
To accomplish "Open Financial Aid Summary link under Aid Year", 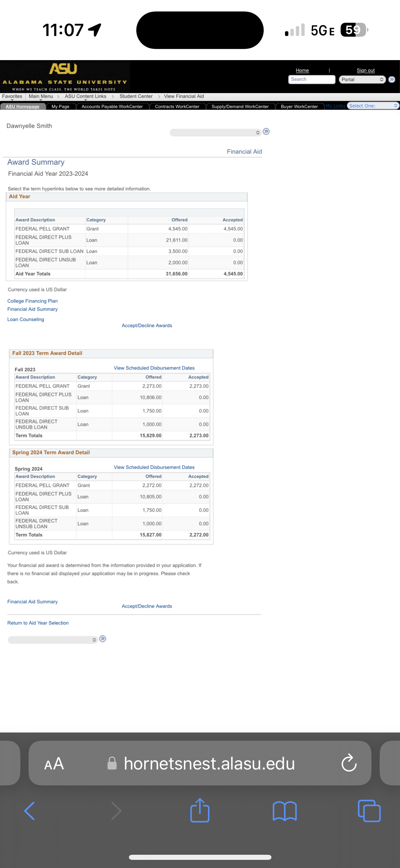I will click(33, 309).
